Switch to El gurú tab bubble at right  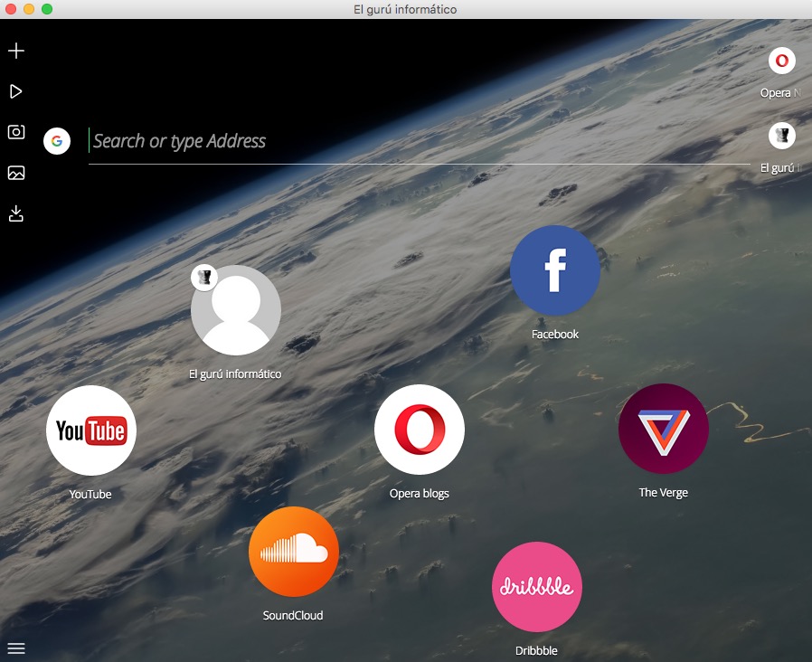point(782,136)
